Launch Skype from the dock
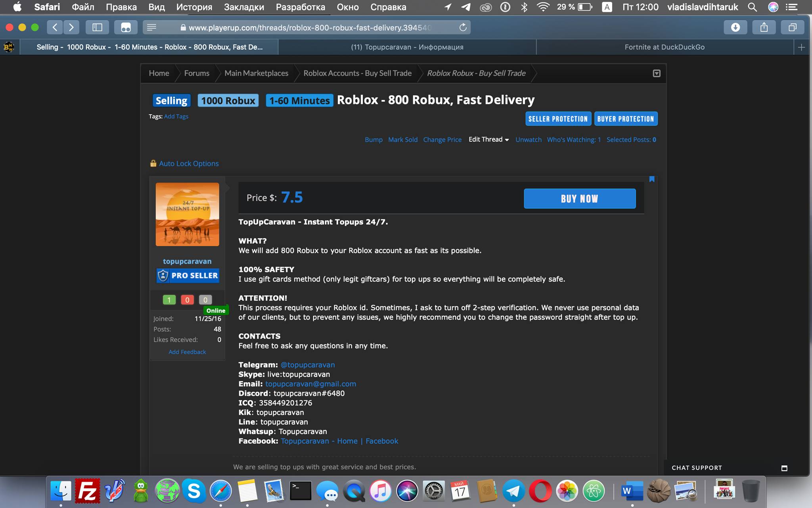Image resolution: width=812 pixels, height=508 pixels. click(194, 491)
